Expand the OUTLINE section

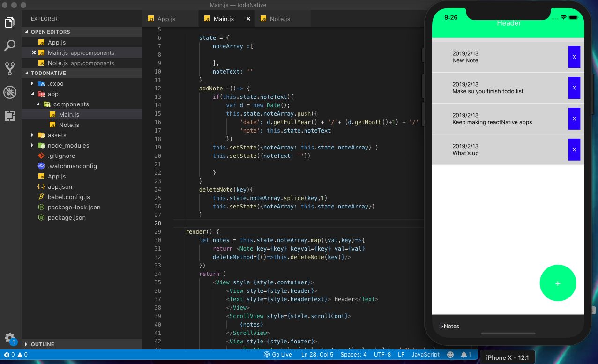[x=42, y=344]
